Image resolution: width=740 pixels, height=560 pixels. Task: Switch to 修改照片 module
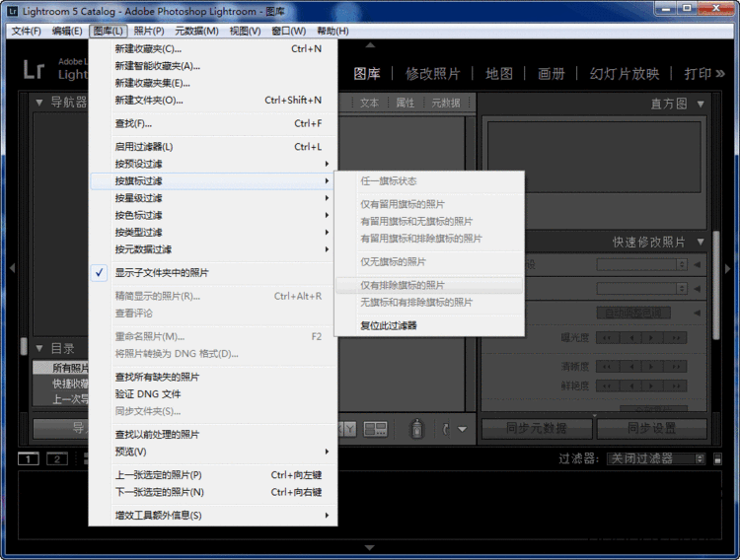[432, 74]
